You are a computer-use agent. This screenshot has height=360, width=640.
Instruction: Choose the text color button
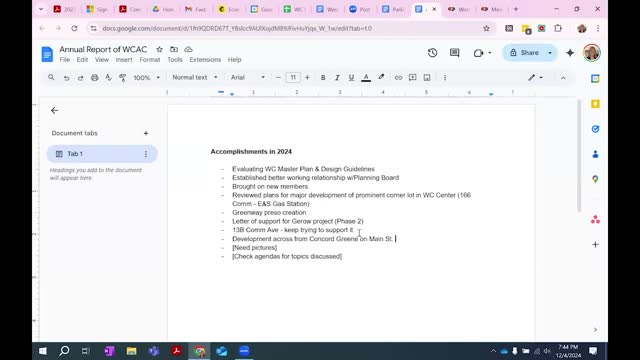pos(366,78)
